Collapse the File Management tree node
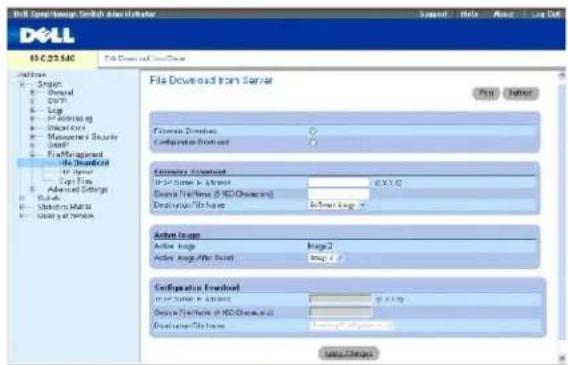This screenshot has height=365, width=568. click(x=32, y=154)
